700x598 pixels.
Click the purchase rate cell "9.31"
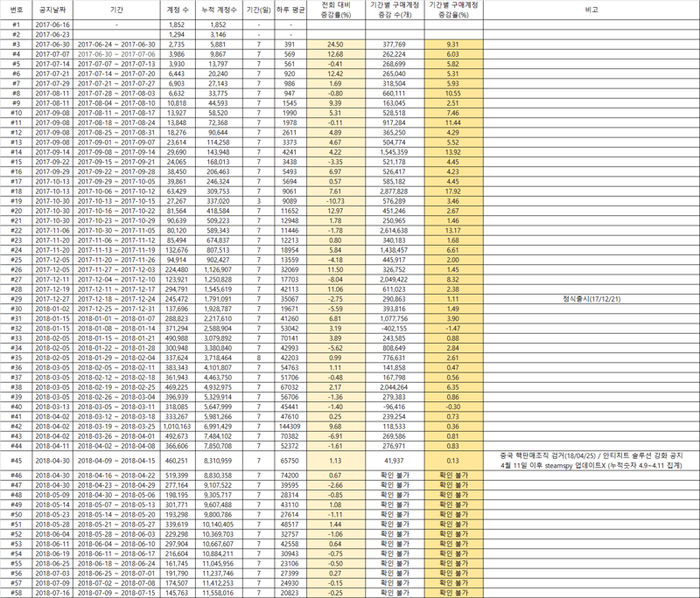click(453, 45)
